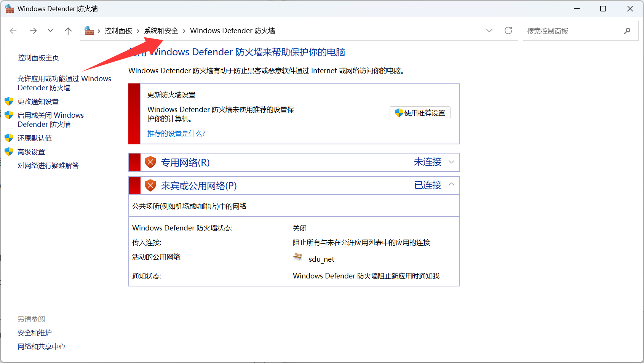The width and height of the screenshot is (644, 363).
Task: Collapse the 来宾或公用网络(P) section heading
Action: coord(199,186)
